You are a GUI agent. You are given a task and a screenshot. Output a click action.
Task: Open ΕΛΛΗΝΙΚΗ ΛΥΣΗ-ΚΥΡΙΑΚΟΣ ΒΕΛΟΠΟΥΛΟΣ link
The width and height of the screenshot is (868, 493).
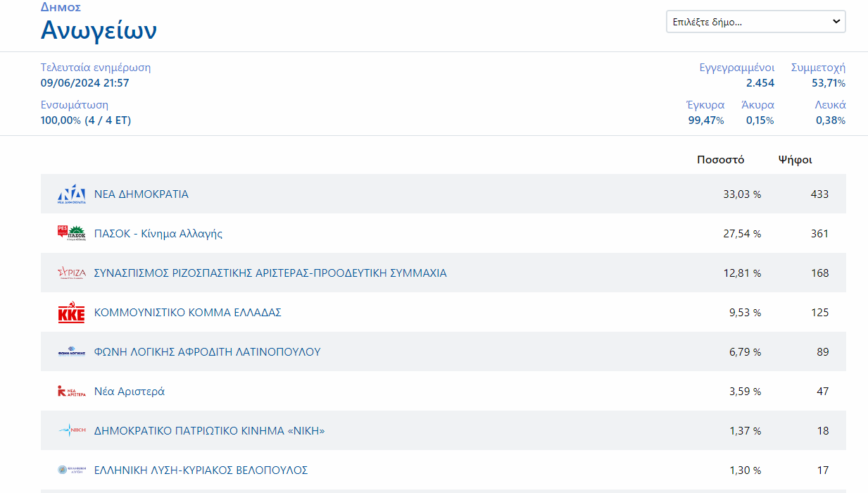(201, 470)
